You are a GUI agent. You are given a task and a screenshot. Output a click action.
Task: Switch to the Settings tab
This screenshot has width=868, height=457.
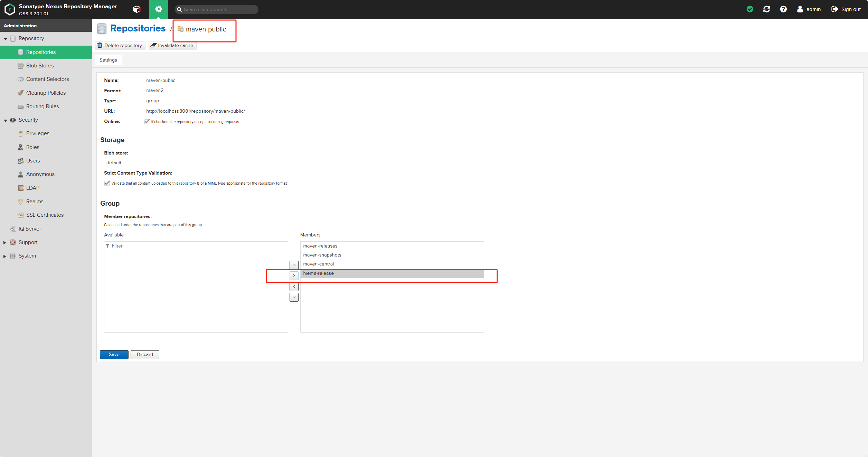(x=108, y=60)
